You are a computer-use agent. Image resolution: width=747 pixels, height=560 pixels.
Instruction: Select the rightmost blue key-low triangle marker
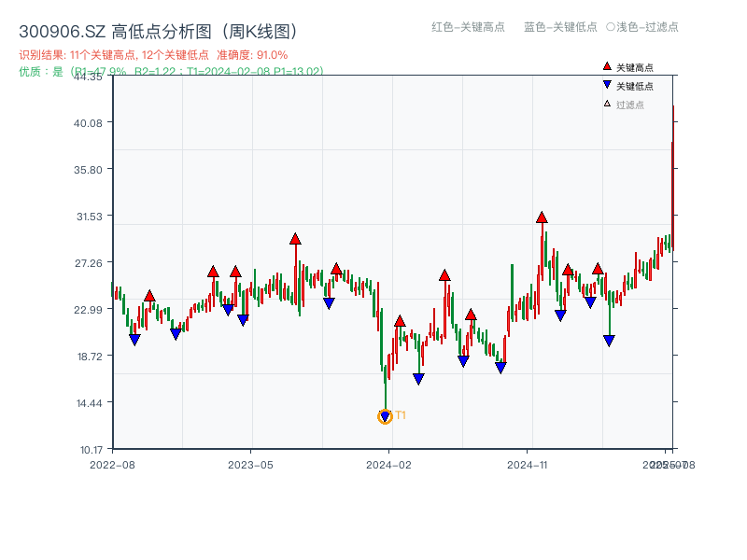(x=609, y=341)
